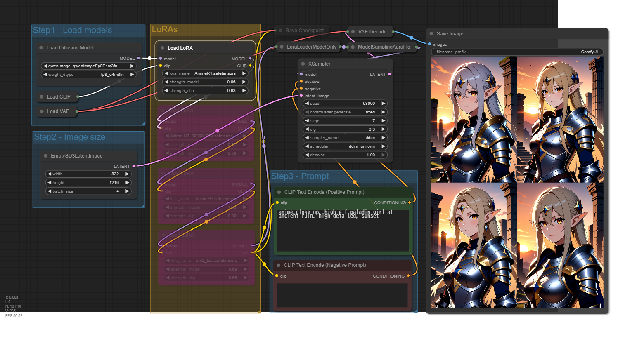Expand the collapsed Load CLIP node dot
Image resolution: width=644 pixels, height=360 pixels.
click(x=42, y=97)
